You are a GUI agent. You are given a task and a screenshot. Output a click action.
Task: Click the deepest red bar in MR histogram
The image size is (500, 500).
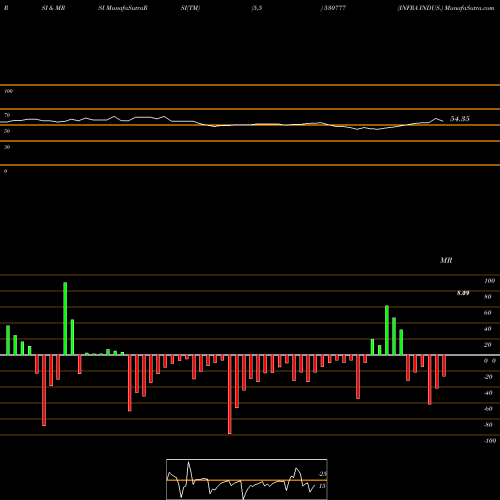[x=229, y=394]
